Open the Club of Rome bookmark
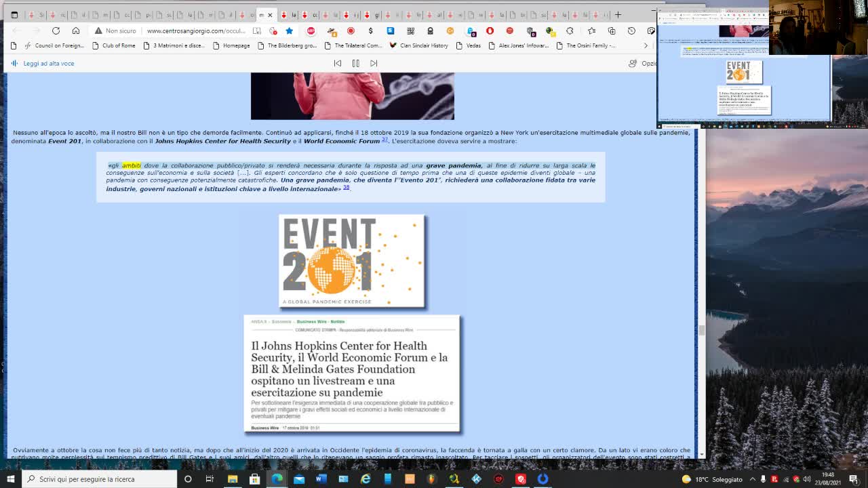The height and width of the screenshot is (488, 868). pyautogui.click(x=113, y=45)
